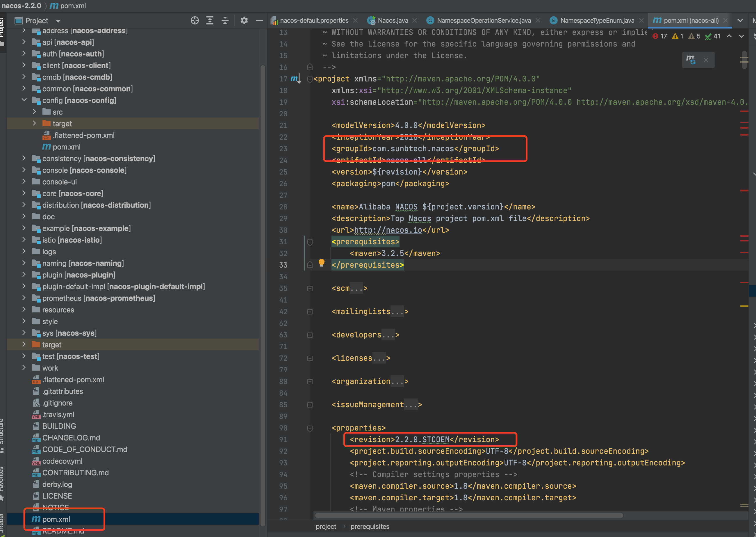Unfold the mailingLists block on line 42

(x=310, y=312)
